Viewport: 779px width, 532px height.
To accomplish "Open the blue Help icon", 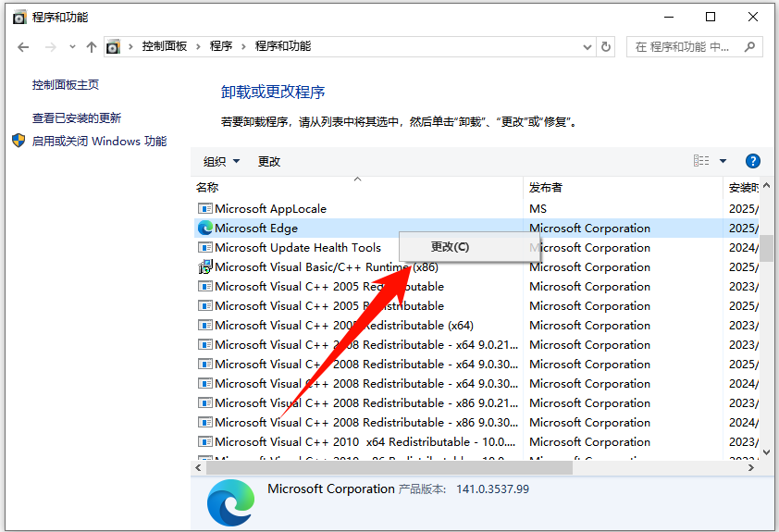I will pos(753,161).
